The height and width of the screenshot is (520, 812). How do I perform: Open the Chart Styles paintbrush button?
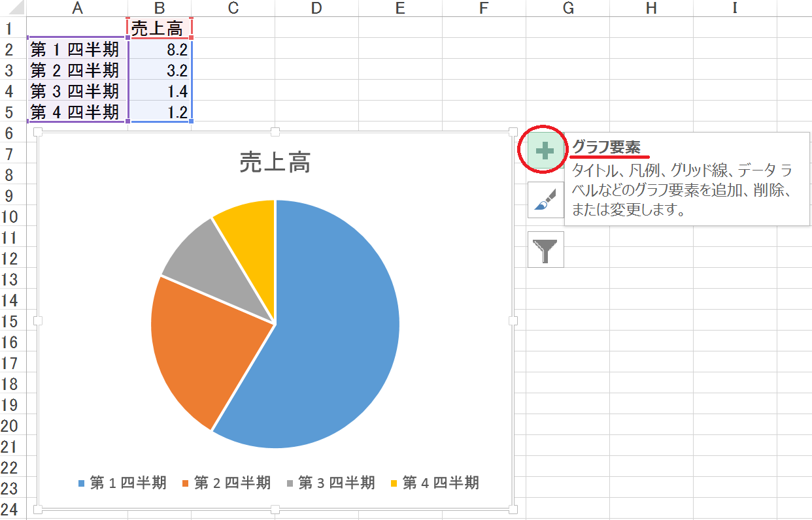[x=545, y=199]
